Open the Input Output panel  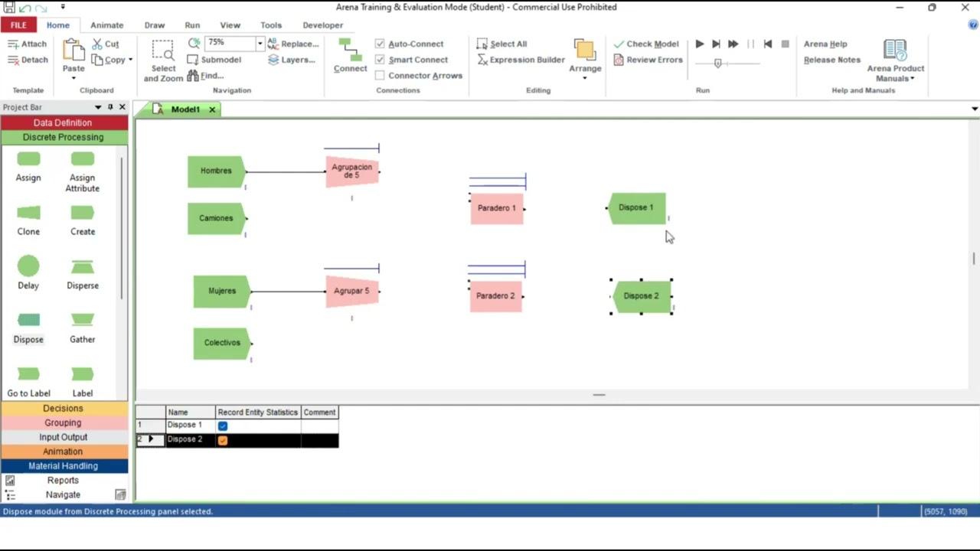pyautogui.click(x=63, y=437)
